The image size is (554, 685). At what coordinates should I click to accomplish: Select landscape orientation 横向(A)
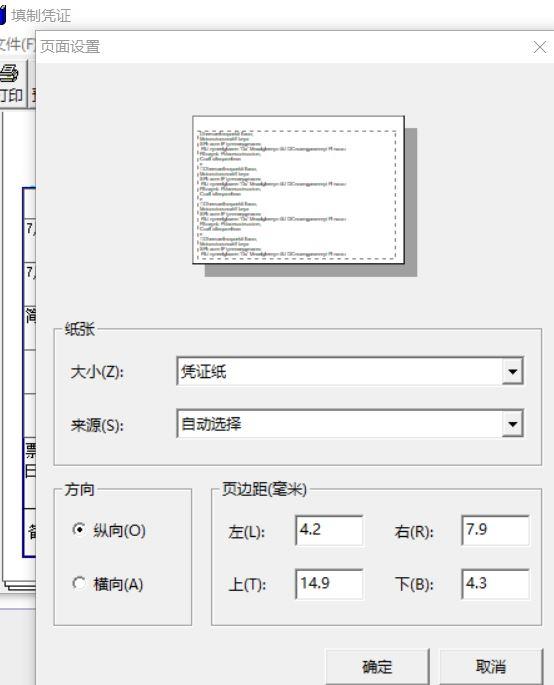point(108,584)
